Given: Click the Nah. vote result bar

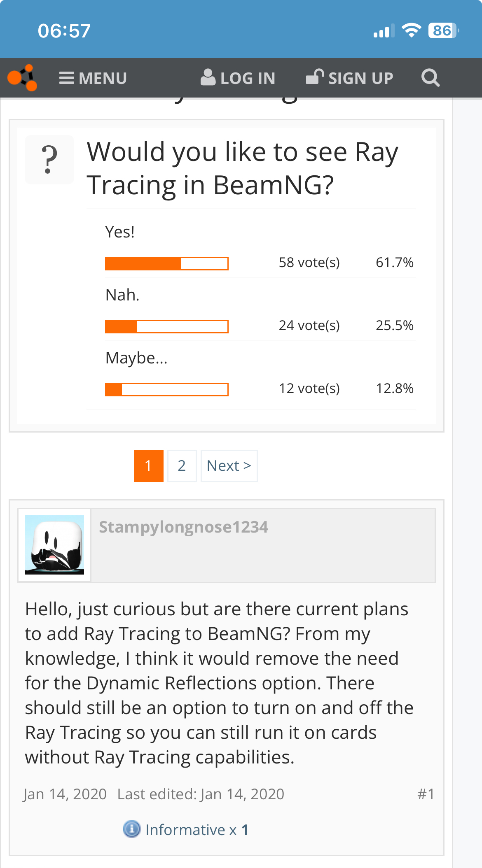Looking at the screenshot, I should [167, 326].
